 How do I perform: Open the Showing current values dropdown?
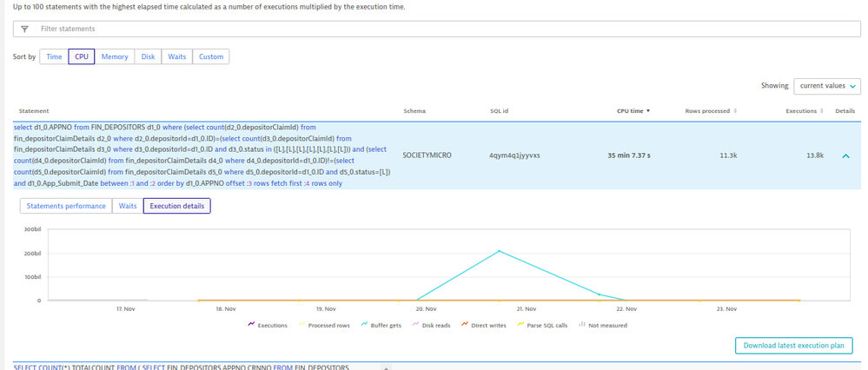coord(826,86)
